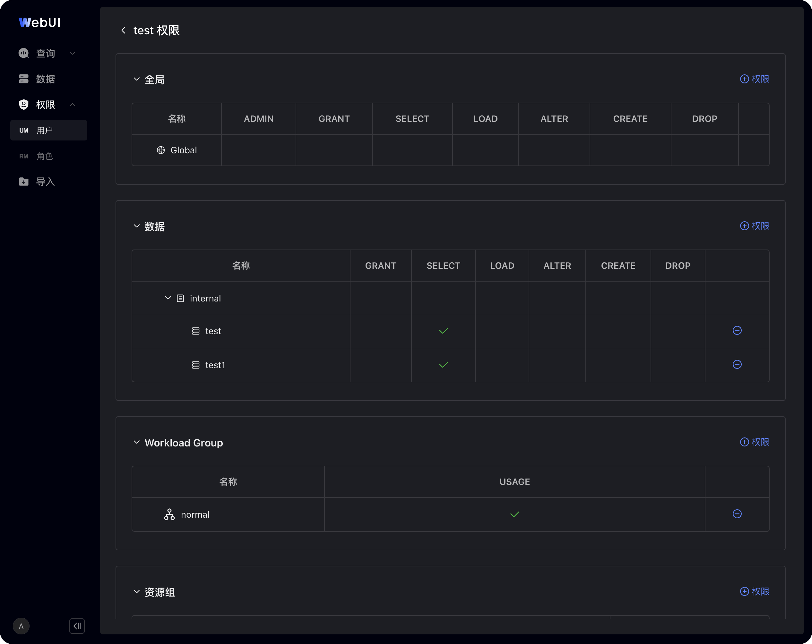Select the 用户 user management item

(48, 130)
